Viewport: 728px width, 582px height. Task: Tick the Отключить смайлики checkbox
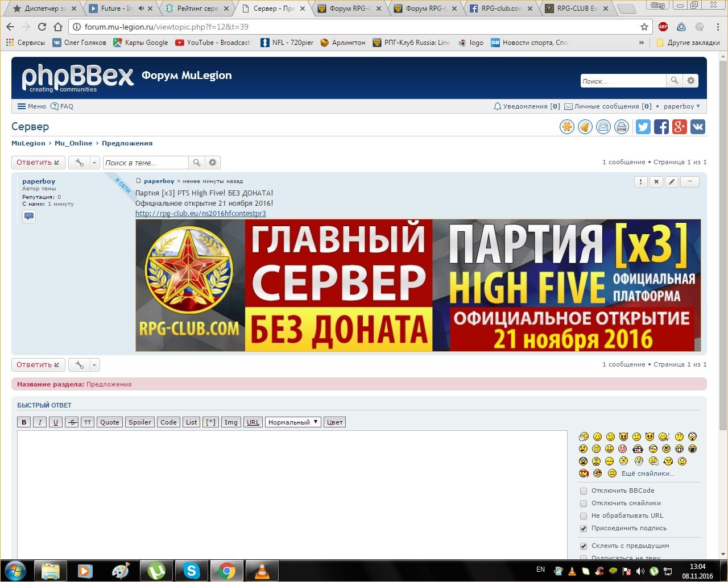[x=583, y=504]
